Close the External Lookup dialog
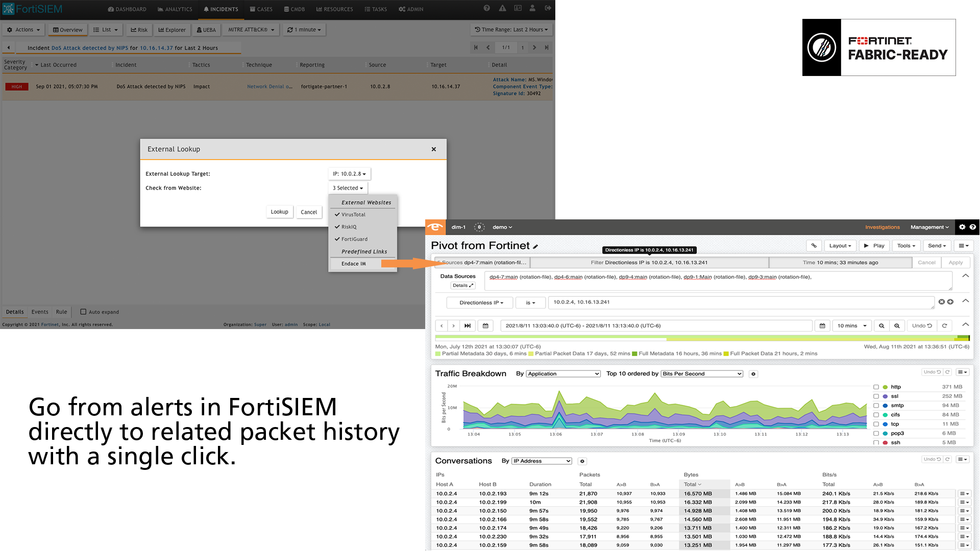The height and width of the screenshot is (551, 980). 433,149
